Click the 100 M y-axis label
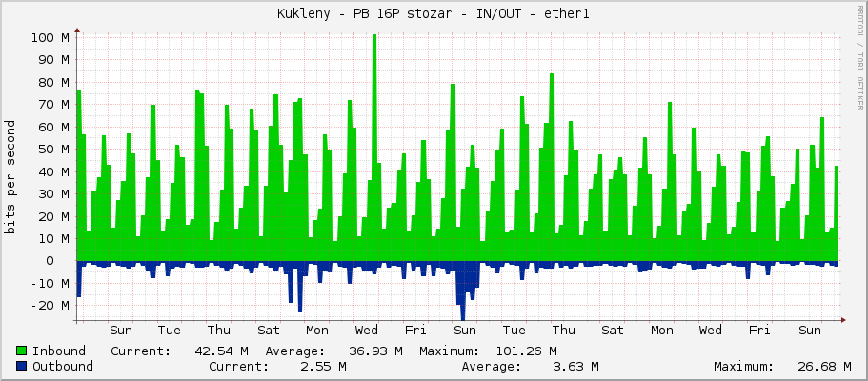868x381 pixels. [50, 38]
